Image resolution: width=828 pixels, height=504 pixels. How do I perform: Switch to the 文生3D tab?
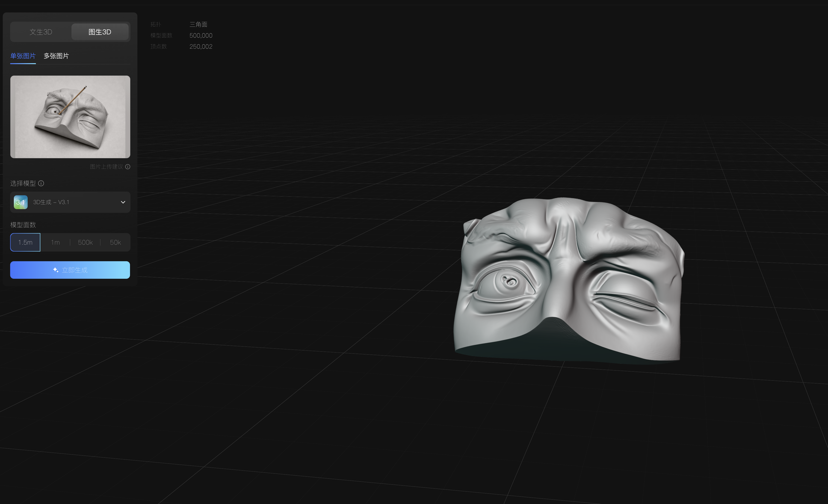click(41, 32)
